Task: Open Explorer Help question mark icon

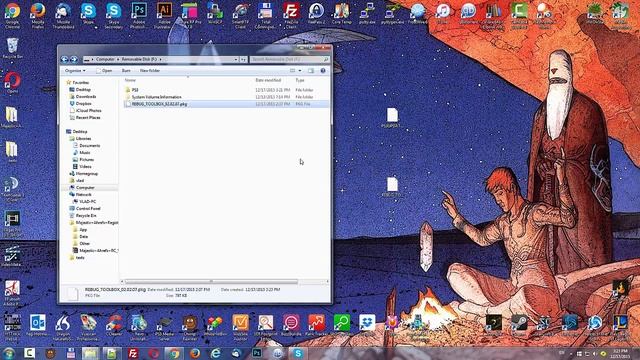Action: point(323,71)
